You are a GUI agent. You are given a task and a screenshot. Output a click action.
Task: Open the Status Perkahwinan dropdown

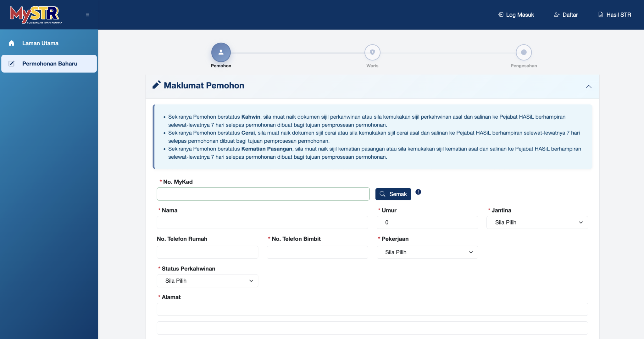(207, 280)
